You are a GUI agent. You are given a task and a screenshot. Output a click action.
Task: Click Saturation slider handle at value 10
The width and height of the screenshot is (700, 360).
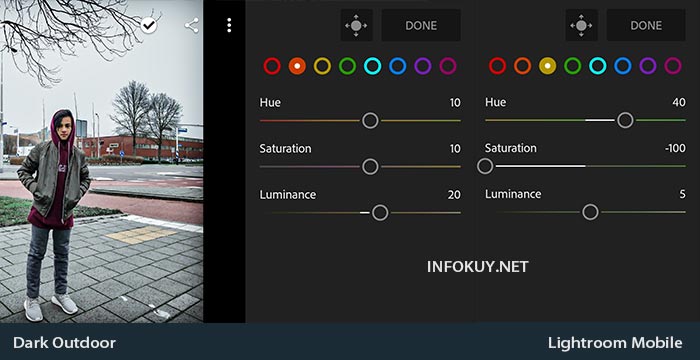370,167
